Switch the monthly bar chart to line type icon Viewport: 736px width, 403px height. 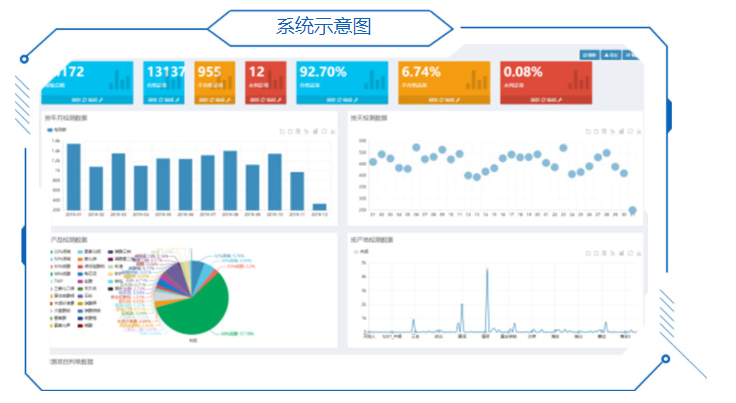point(307,131)
